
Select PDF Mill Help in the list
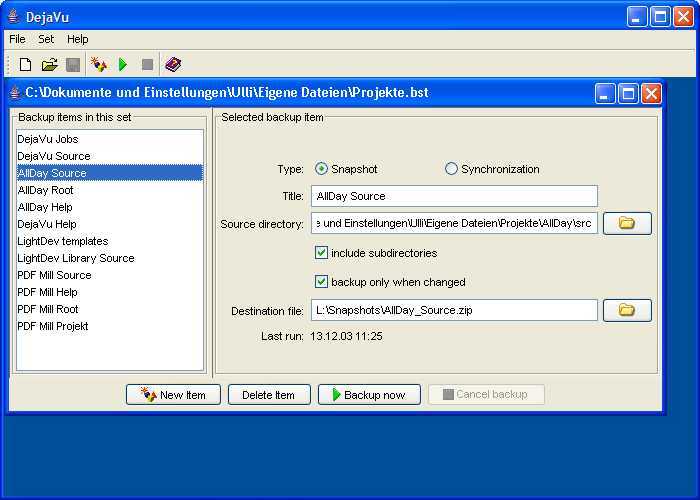(x=110, y=292)
